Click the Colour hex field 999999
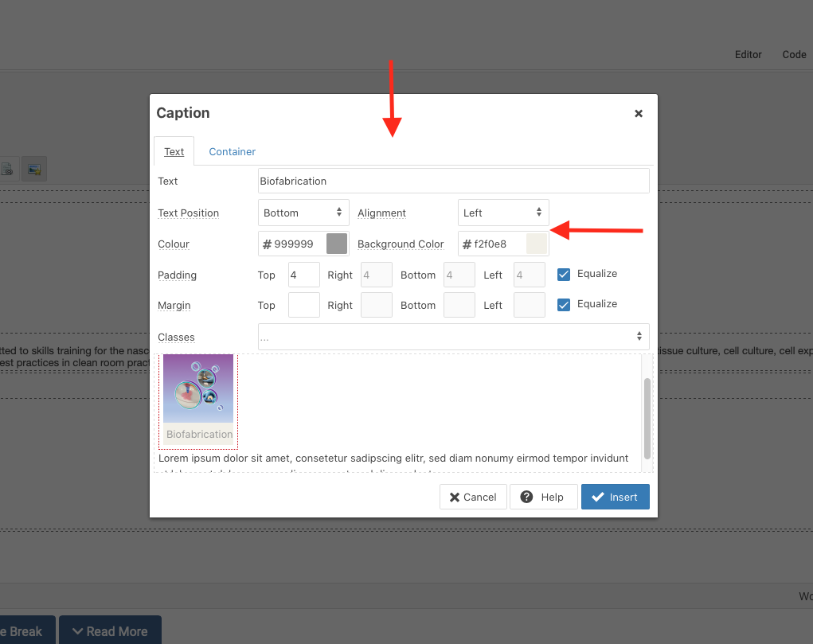813x644 pixels. [293, 244]
